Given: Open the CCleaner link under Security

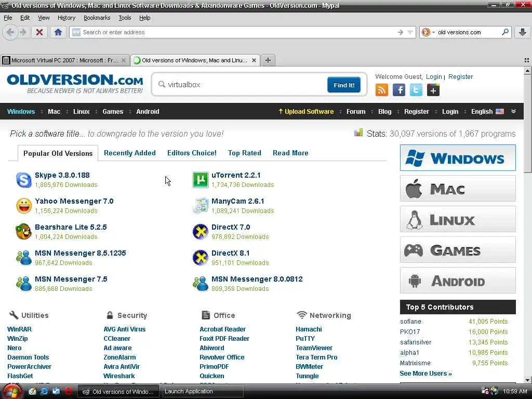Looking at the screenshot, I should [117, 339].
